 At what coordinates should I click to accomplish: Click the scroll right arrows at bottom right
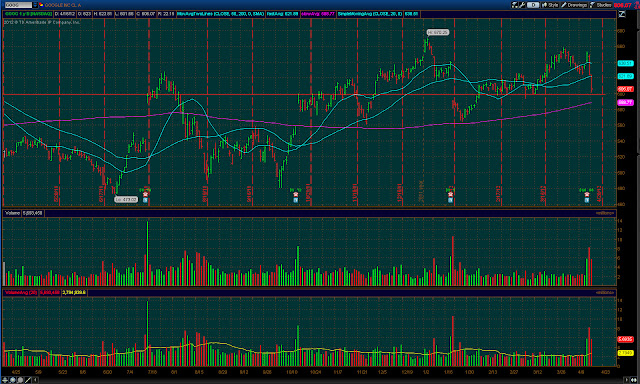(x=633, y=380)
